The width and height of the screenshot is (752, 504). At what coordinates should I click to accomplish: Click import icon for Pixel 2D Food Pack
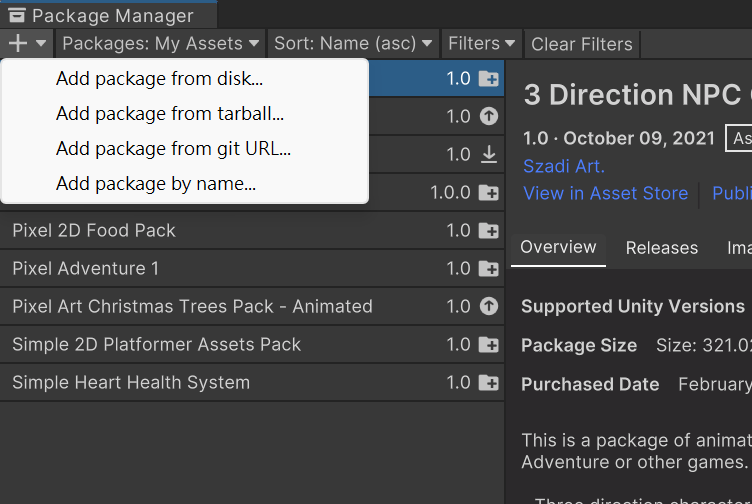[x=489, y=231]
